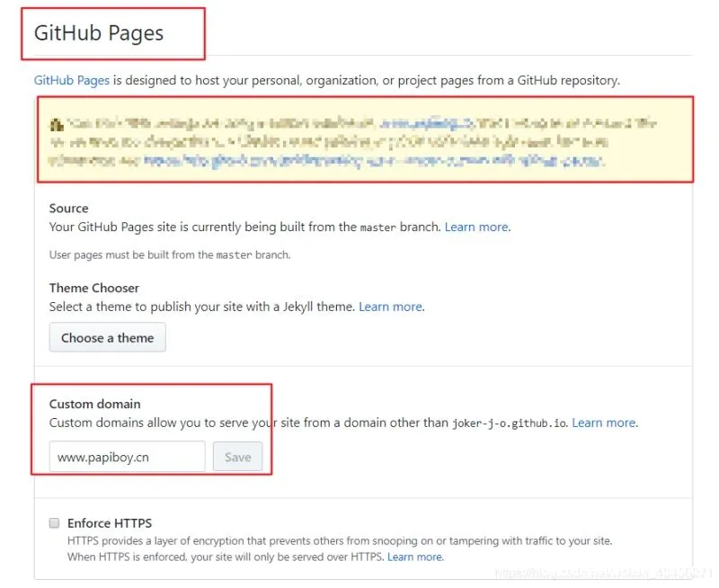Image resolution: width=719 pixels, height=588 pixels.
Task: Click the Theme Chooser heading
Action: (x=94, y=288)
